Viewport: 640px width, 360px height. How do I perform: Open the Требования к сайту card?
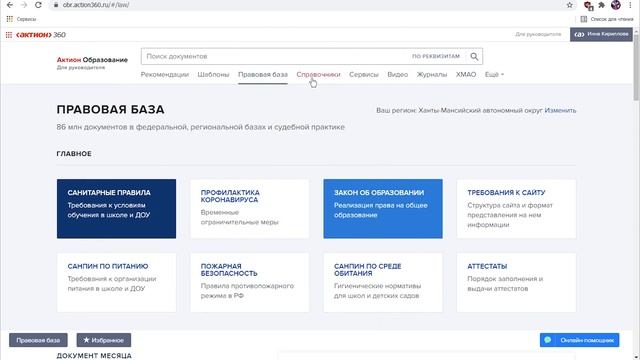(x=516, y=209)
